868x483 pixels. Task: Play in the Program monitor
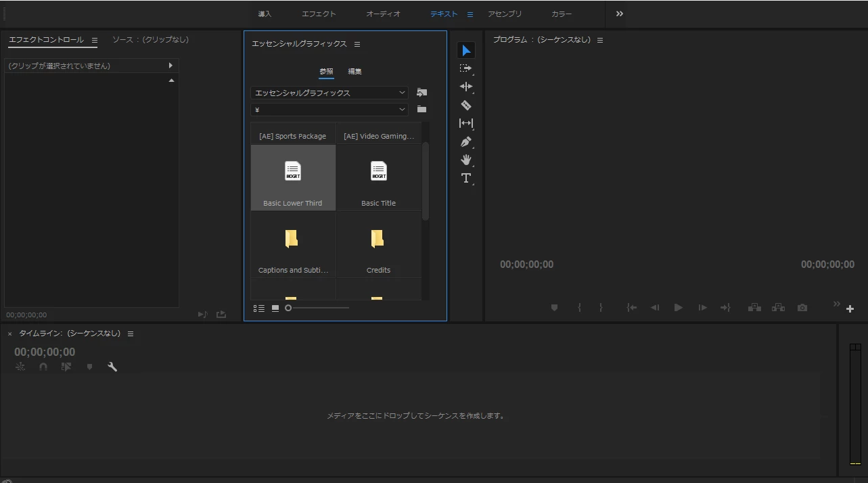coord(679,308)
